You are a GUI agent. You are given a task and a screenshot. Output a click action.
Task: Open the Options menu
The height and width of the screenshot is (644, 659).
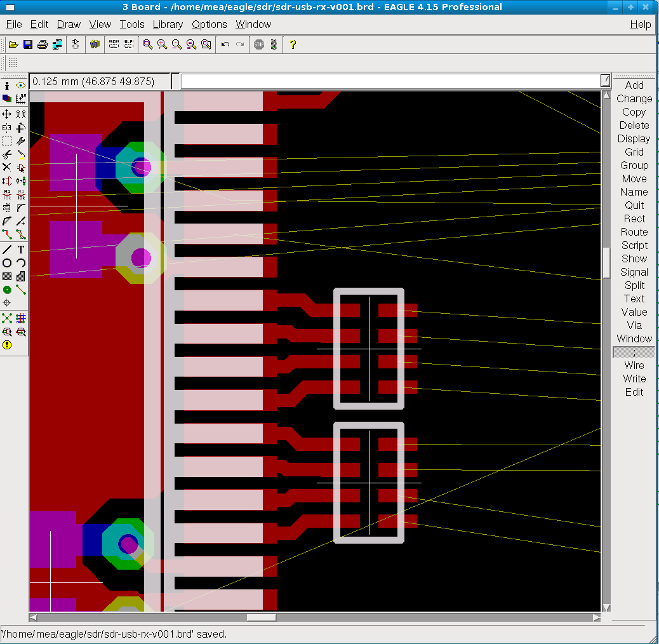[x=209, y=24]
